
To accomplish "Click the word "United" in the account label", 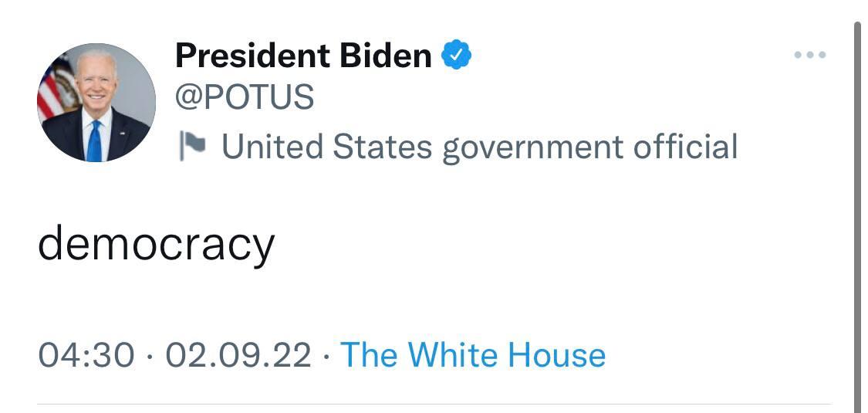I will (x=273, y=146).
